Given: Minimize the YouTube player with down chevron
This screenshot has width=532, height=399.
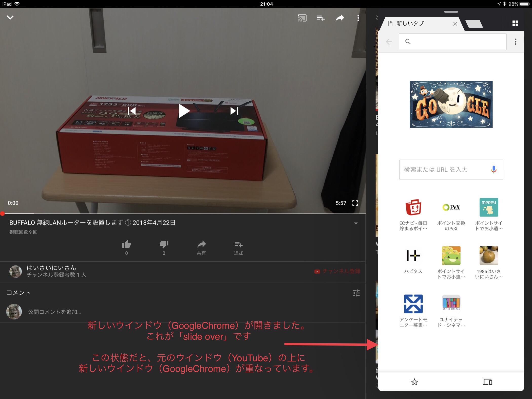Looking at the screenshot, I should tap(10, 17).
